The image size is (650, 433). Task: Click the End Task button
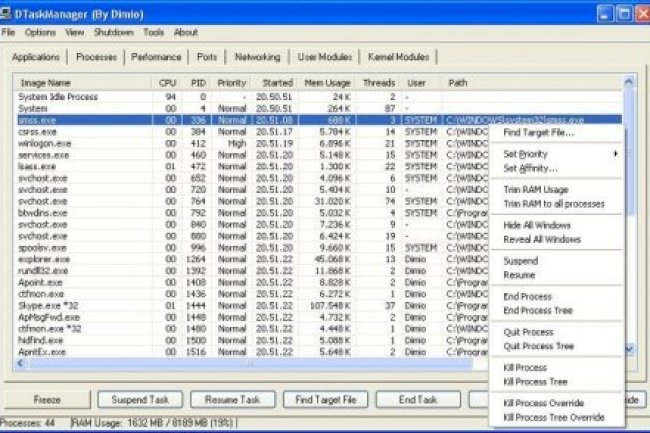pyautogui.click(x=418, y=400)
